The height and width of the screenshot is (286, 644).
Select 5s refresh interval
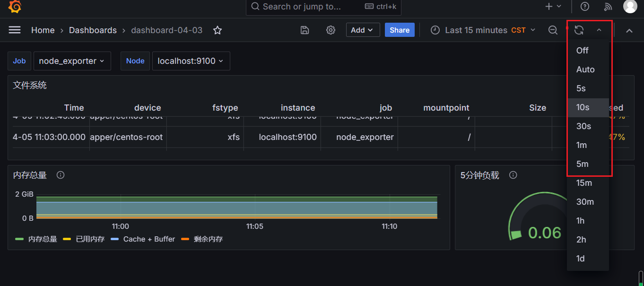[581, 88]
